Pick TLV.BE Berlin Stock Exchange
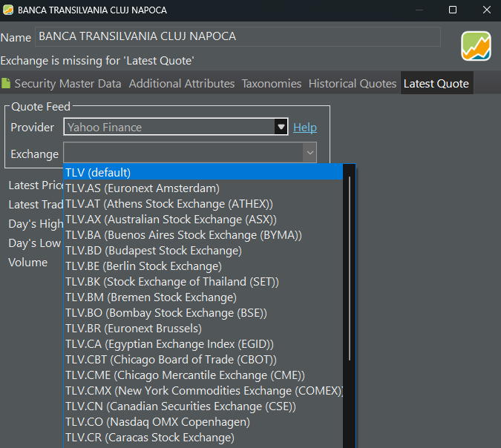This screenshot has width=501, height=448. click(203, 266)
